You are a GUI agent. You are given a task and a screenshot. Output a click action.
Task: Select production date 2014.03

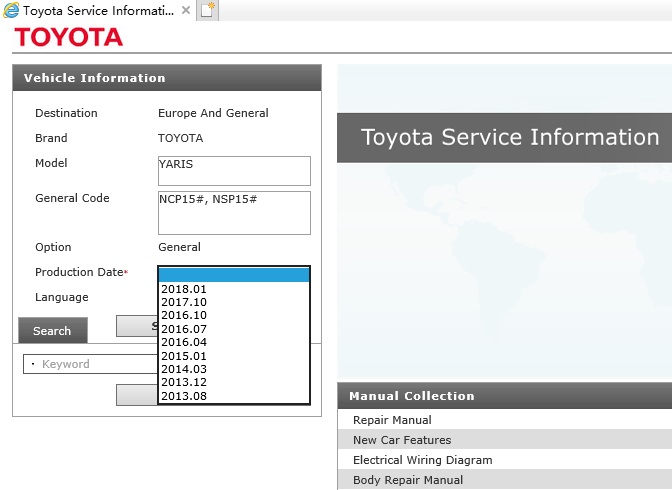[234, 369]
